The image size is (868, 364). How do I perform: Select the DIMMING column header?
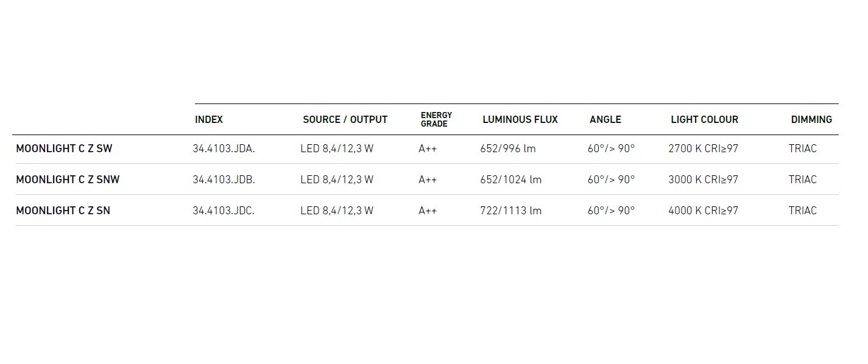pos(811,119)
